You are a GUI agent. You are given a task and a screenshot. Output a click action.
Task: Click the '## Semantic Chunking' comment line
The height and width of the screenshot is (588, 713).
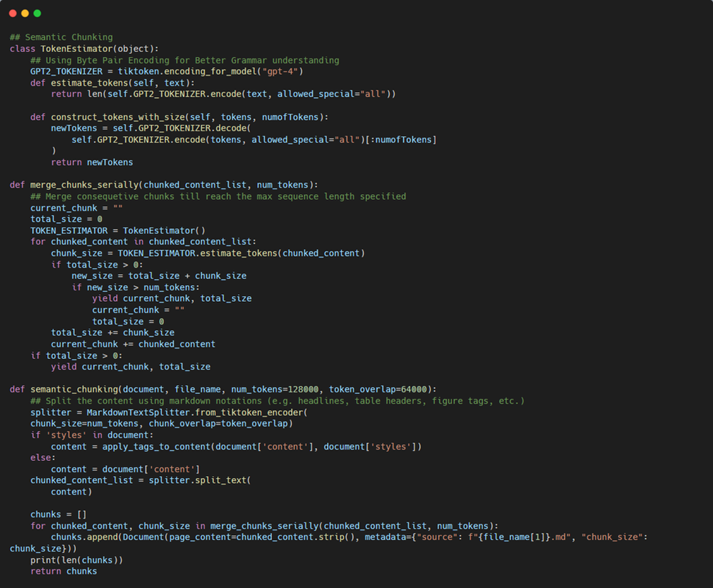click(61, 37)
